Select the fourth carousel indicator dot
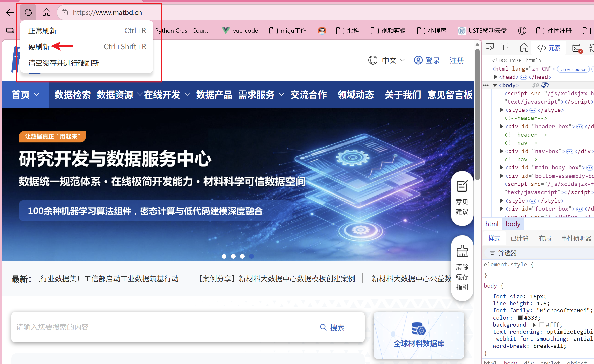The image size is (594, 364). point(251,256)
